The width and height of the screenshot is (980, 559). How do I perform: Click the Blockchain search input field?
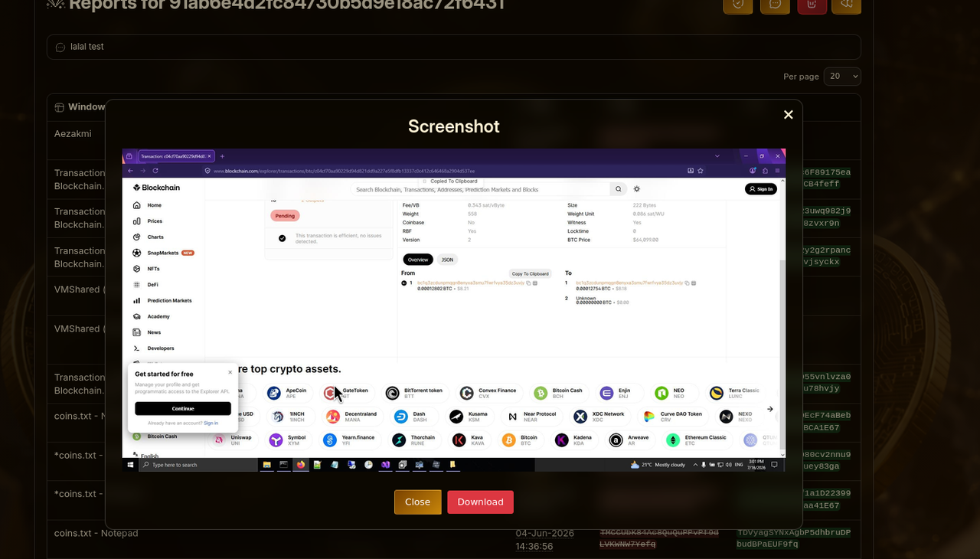[x=481, y=189]
